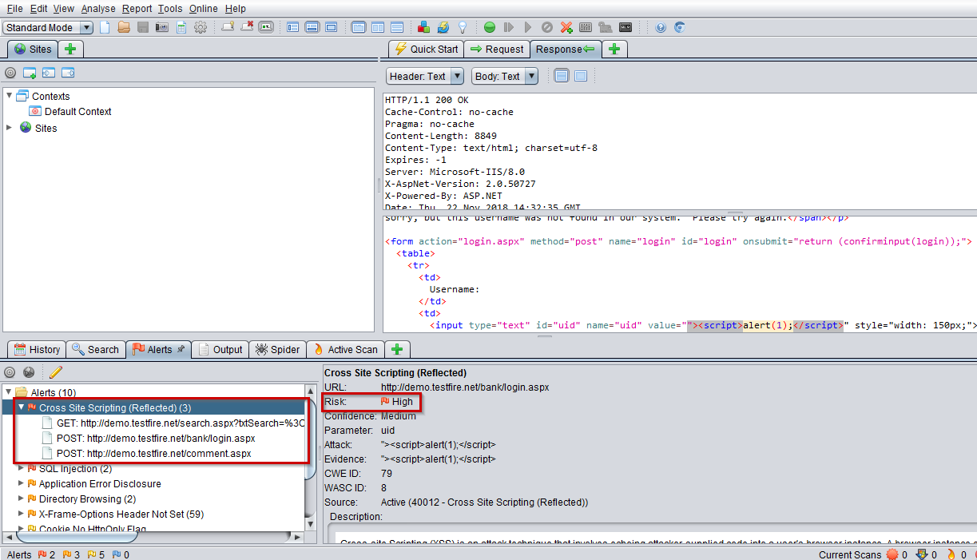
Task: Open the Tools menu
Action: click(x=170, y=9)
